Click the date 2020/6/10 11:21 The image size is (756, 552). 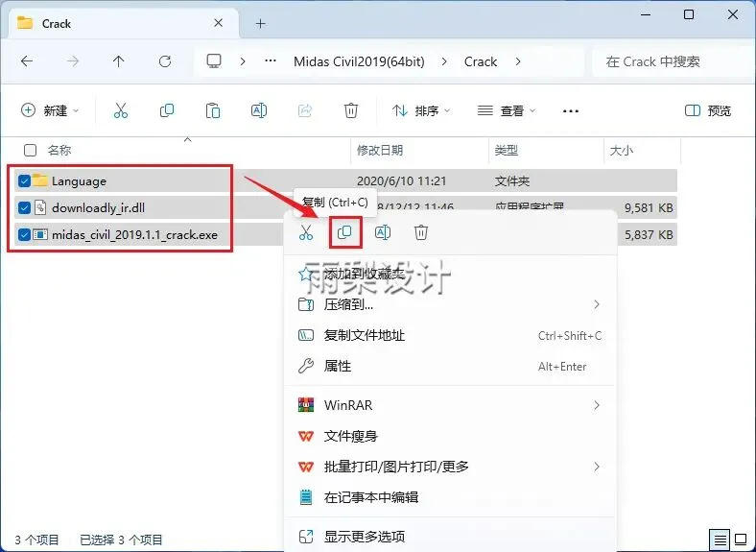(402, 181)
